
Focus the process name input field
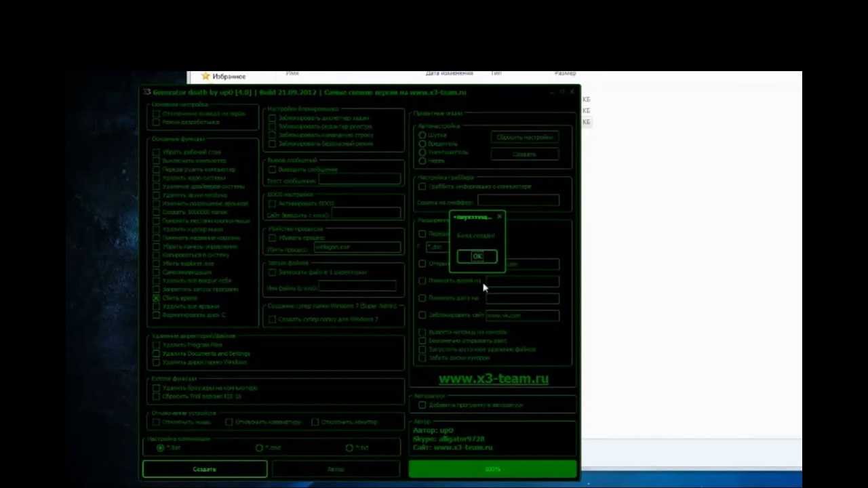tap(357, 248)
